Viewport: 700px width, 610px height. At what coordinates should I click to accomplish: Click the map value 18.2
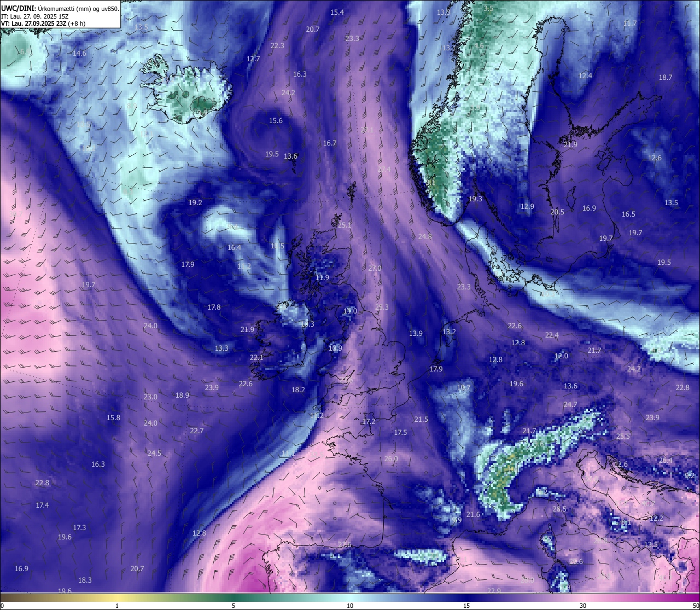[298, 390]
